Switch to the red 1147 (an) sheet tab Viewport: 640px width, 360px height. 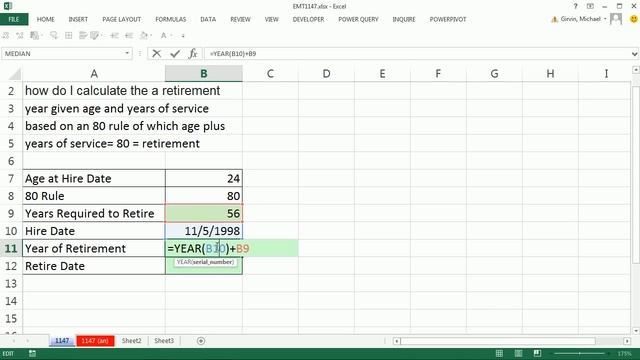click(x=95, y=341)
